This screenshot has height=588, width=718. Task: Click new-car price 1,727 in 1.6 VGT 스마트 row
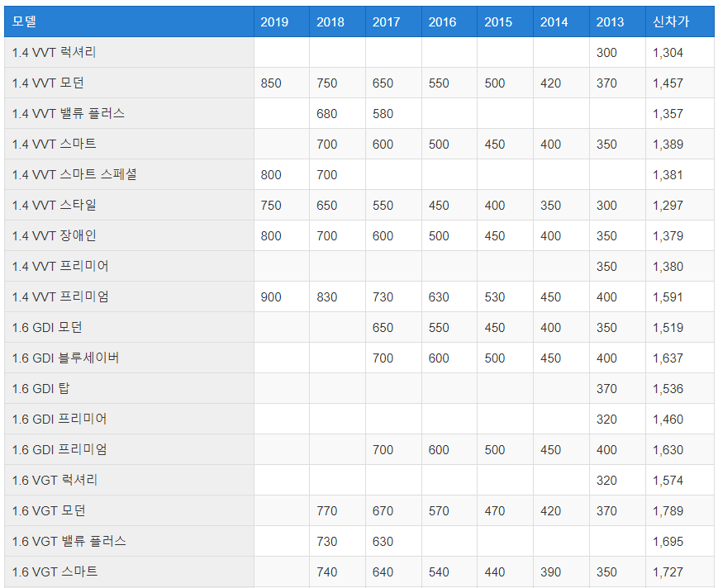668,572
